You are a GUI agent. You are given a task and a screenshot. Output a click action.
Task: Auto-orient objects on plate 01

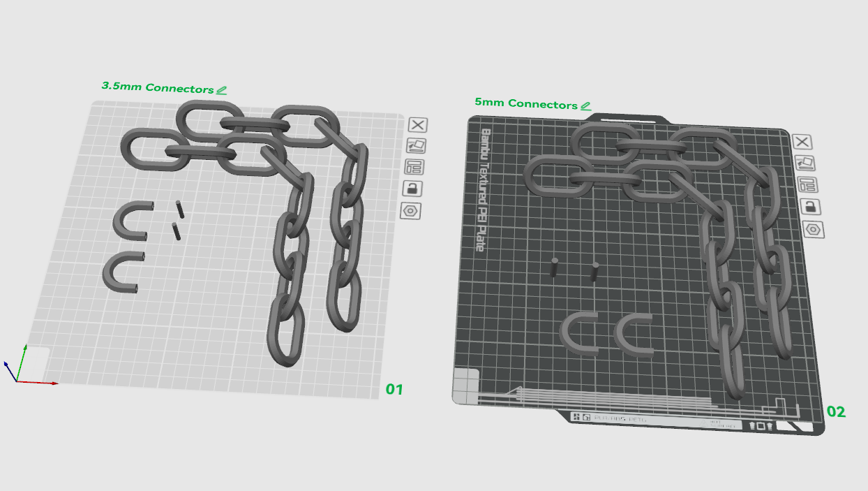coord(416,146)
